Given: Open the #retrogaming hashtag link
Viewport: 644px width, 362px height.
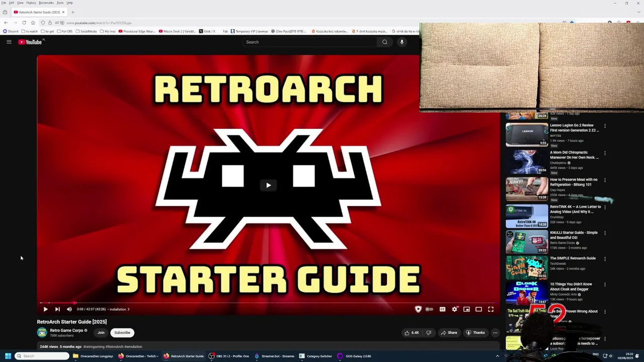Looking at the screenshot, I should (94, 346).
